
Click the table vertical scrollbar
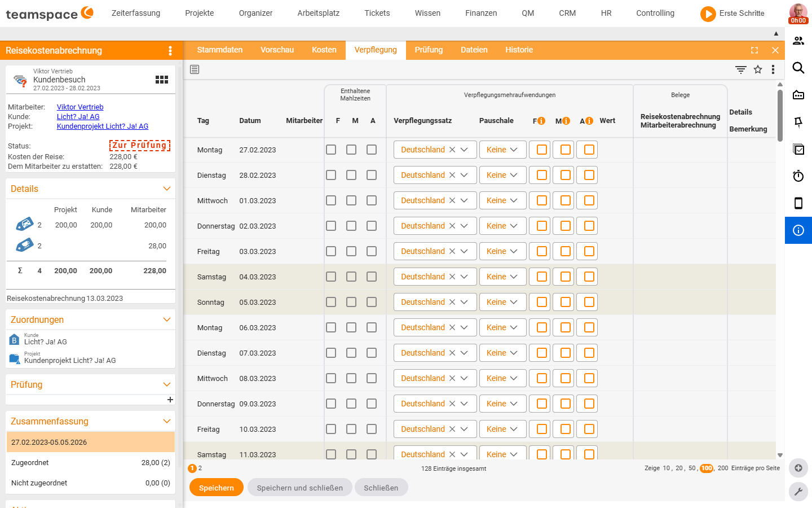(x=780, y=115)
